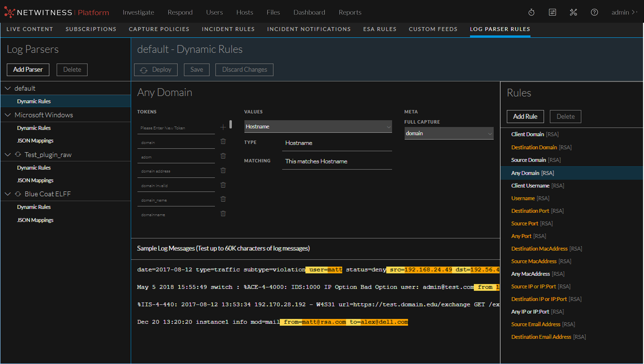Collapse the Microsoft Windows parser section

pos(8,115)
